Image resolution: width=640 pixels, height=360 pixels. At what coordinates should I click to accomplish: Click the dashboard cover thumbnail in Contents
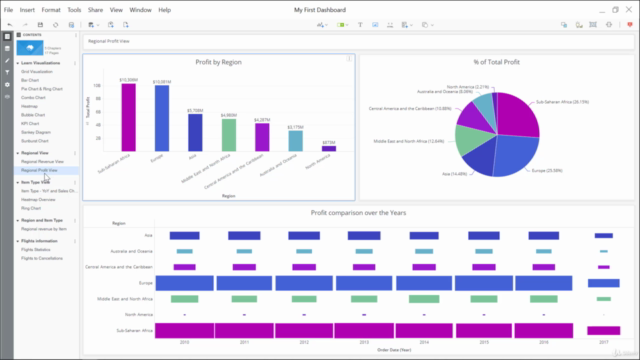point(30,48)
